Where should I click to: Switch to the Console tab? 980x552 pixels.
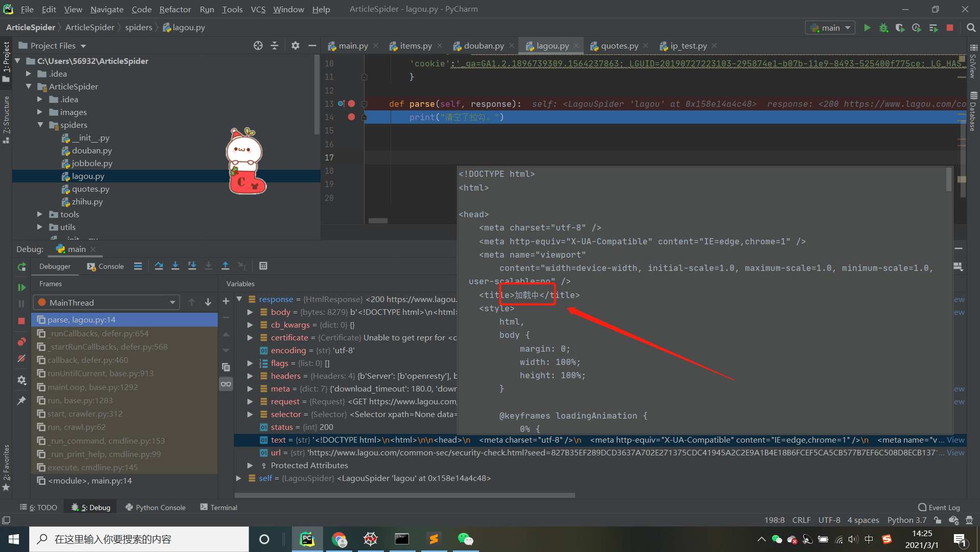(106, 266)
